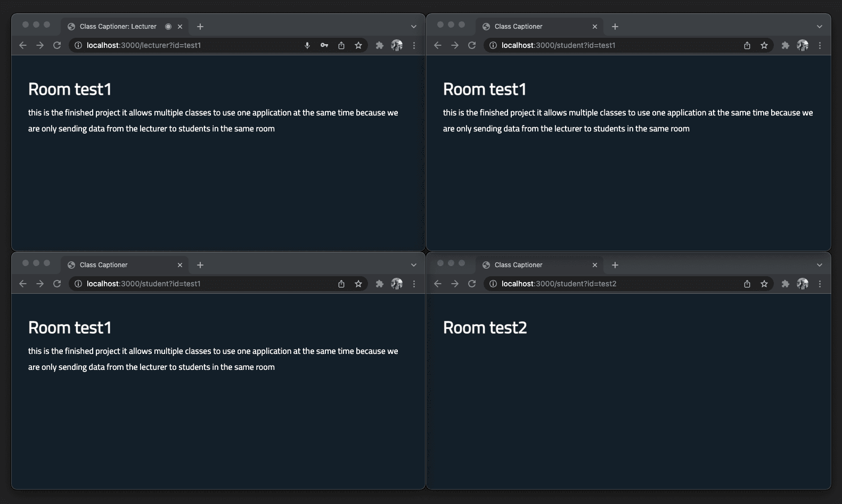Open new tab in top-right student test1 window
842x504 pixels.
[x=615, y=27]
